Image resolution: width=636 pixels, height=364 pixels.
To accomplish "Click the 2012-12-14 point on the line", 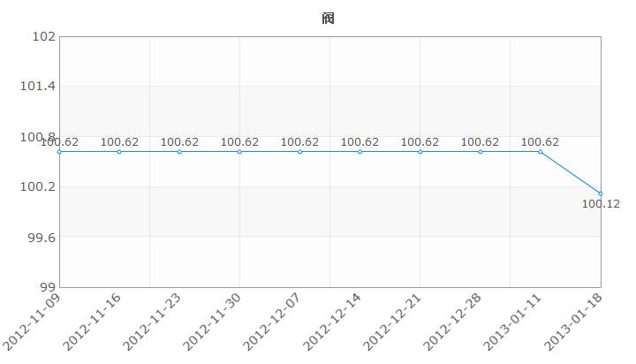I will 360,152.
